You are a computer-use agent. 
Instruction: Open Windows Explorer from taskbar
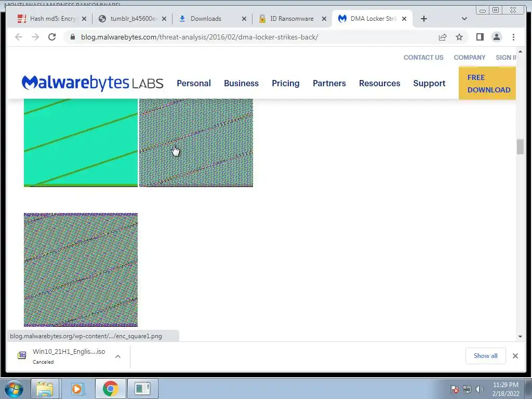45,389
